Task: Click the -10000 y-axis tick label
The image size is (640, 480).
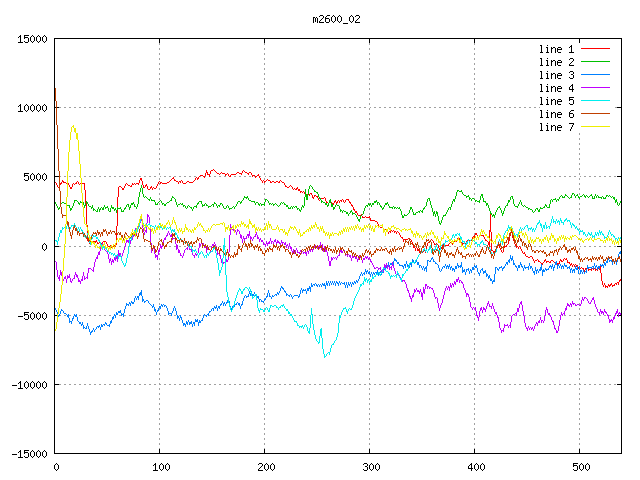Action: (x=29, y=385)
